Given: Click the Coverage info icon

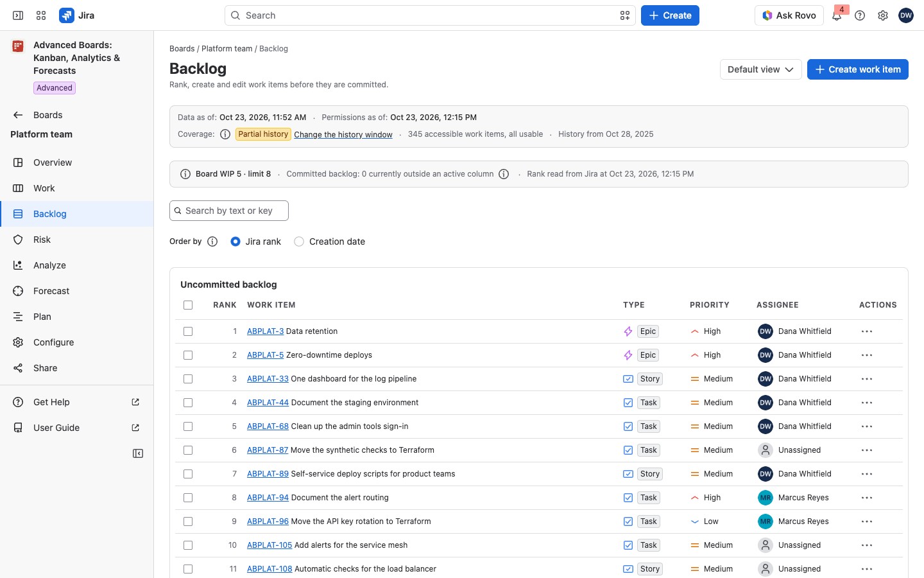Looking at the screenshot, I should pyautogui.click(x=225, y=134).
